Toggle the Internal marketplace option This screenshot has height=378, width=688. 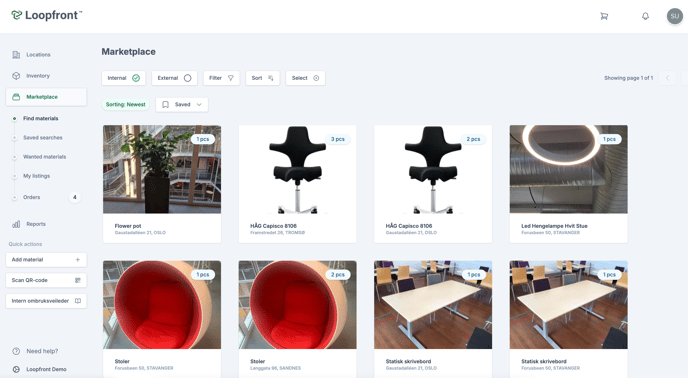click(x=124, y=78)
